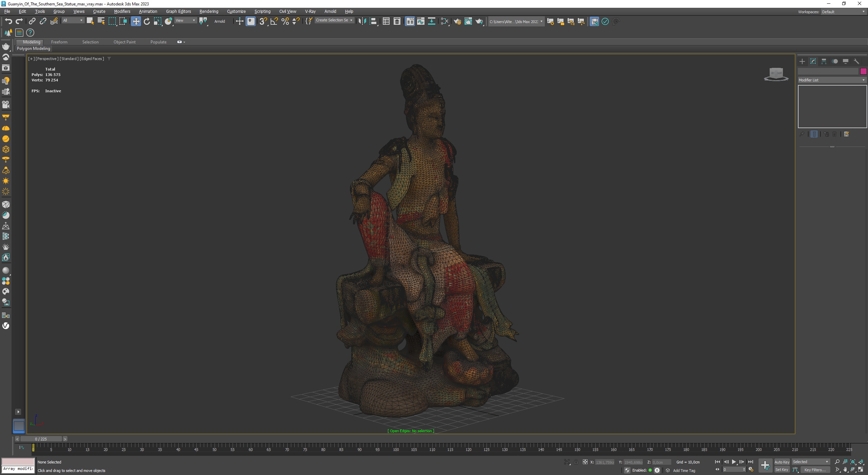Click Add Time Tag
The image size is (868, 475).
[x=684, y=471]
